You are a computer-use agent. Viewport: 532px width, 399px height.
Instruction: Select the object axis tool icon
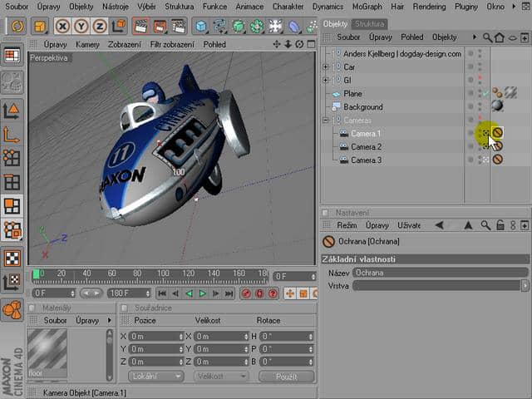tap(12, 135)
